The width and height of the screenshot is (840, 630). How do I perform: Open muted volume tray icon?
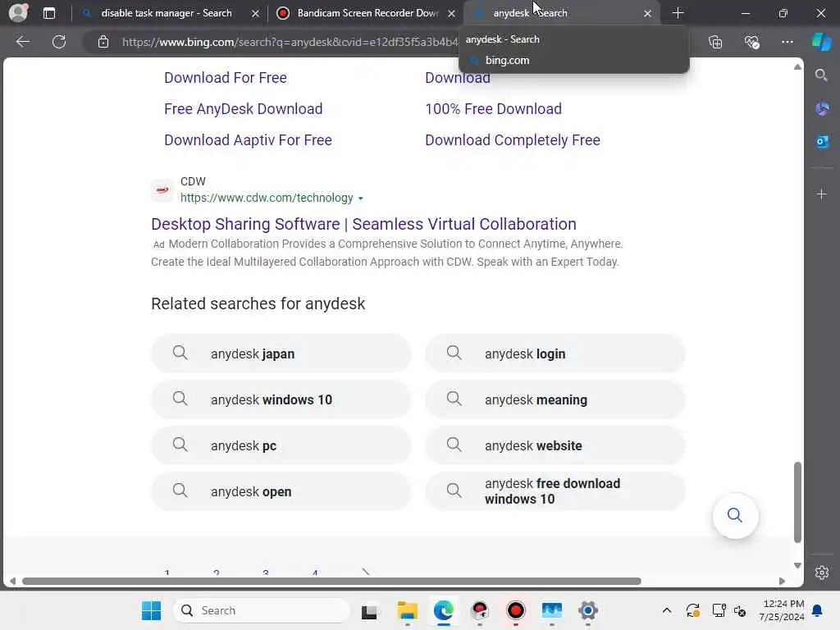(740, 610)
